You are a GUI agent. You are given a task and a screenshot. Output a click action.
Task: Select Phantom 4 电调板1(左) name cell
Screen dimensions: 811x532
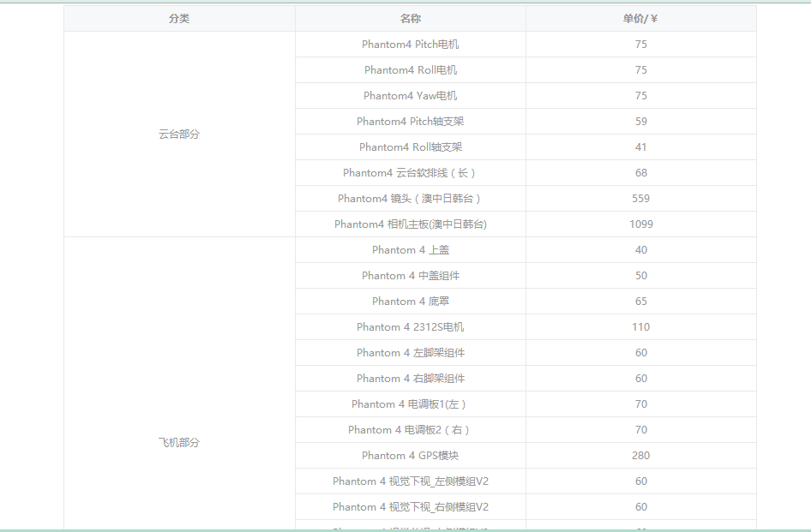point(410,403)
